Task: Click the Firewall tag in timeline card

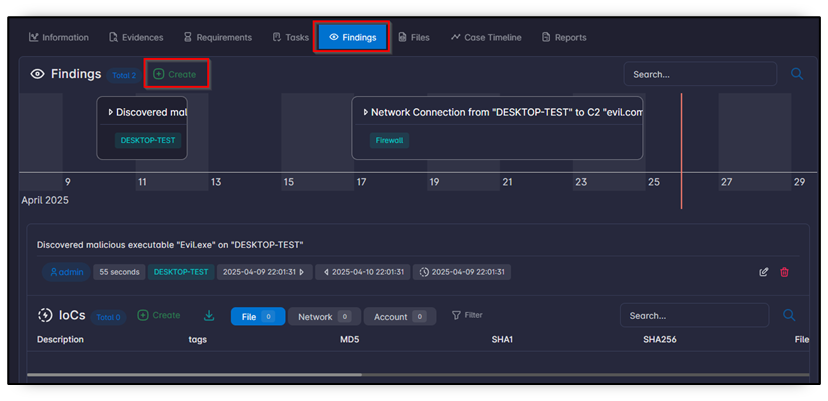Action: click(x=389, y=141)
